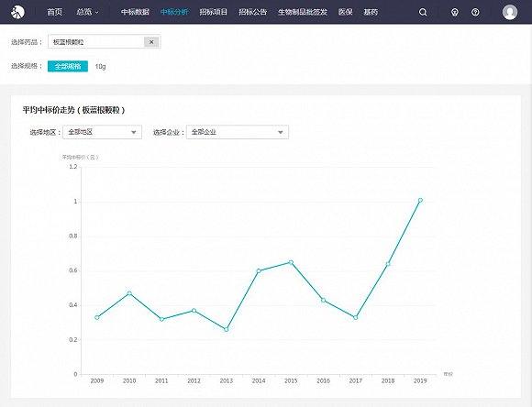Go to the 首页 menu item
This screenshot has width=532, height=407.
[55, 12]
